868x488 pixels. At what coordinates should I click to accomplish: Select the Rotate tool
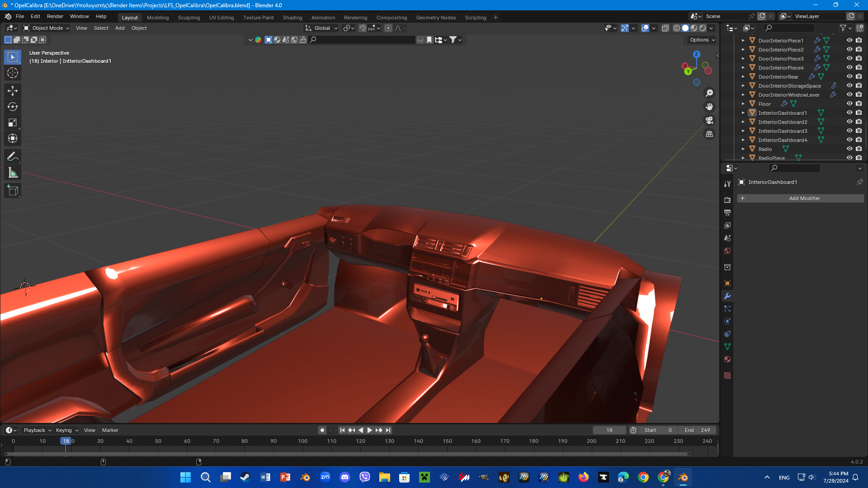pyautogui.click(x=13, y=107)
